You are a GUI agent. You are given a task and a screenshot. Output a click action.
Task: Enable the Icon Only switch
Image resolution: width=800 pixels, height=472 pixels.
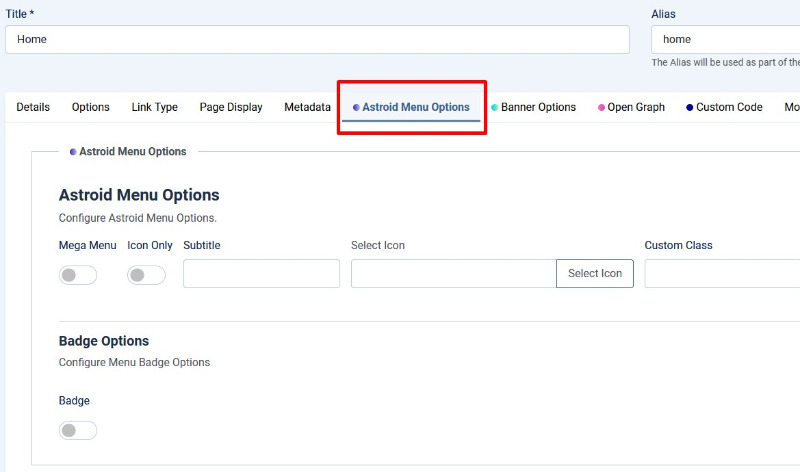(146, 275)
